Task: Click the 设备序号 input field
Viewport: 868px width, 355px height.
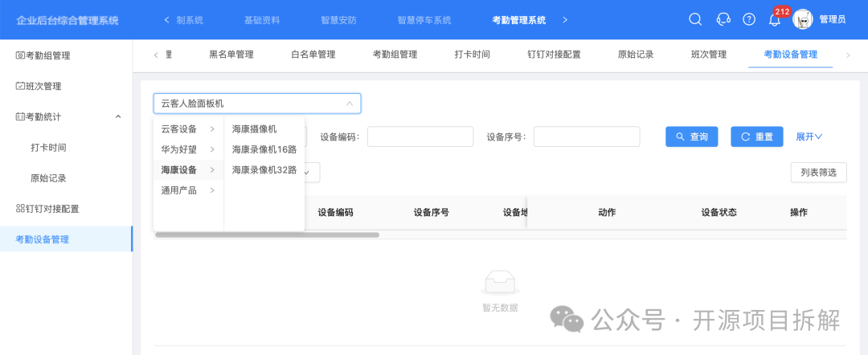Action: click(x=587, y=137)
